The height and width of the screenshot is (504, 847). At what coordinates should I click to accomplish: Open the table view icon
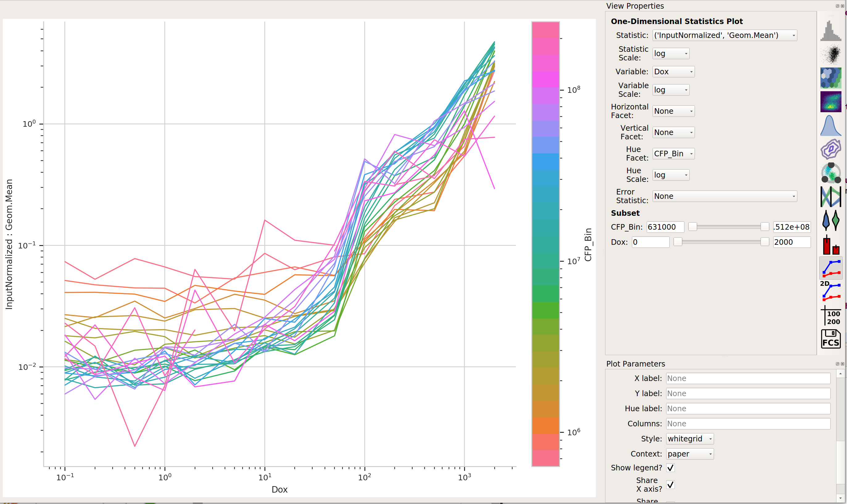click(x=831, y=315)
